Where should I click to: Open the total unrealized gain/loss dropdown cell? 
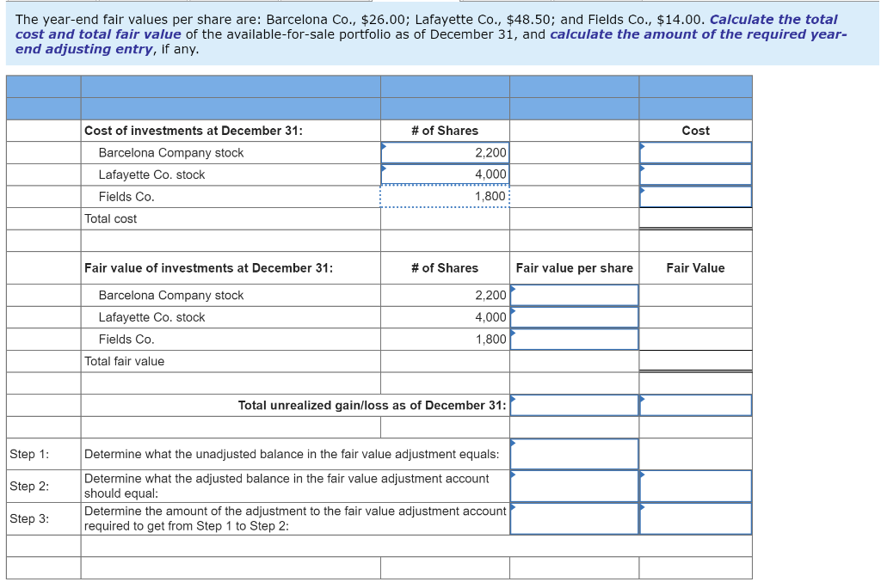(574, 406)
